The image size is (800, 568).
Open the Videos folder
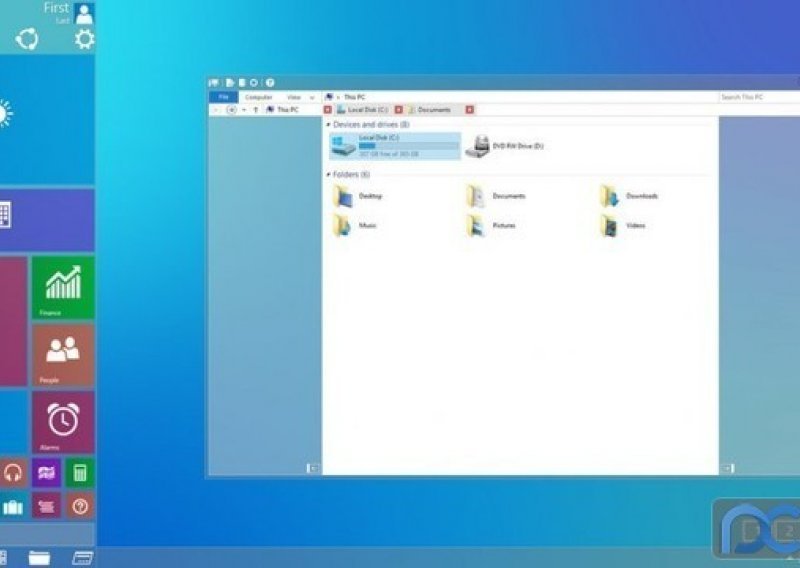[x=622, y=226]
